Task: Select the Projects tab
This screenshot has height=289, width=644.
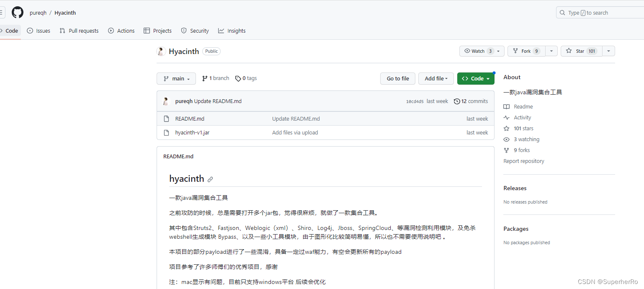Action: pyautogui.click(x=157, y=30)
